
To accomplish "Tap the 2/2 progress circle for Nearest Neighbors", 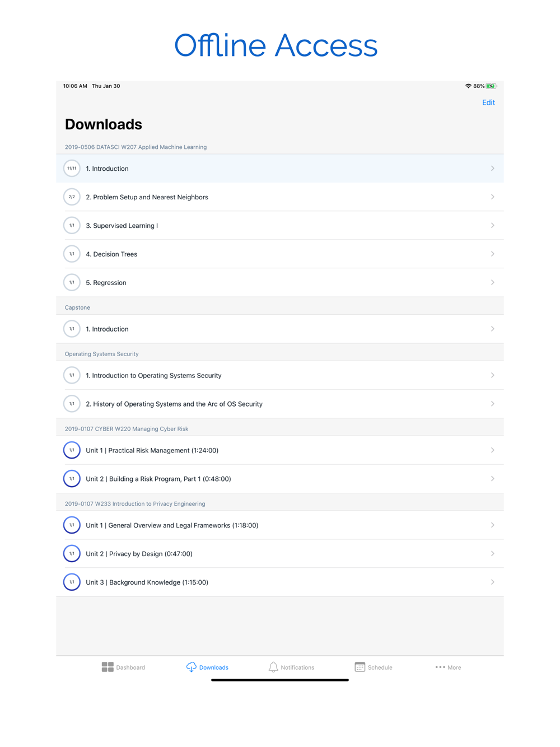I will tap(72, 197).
